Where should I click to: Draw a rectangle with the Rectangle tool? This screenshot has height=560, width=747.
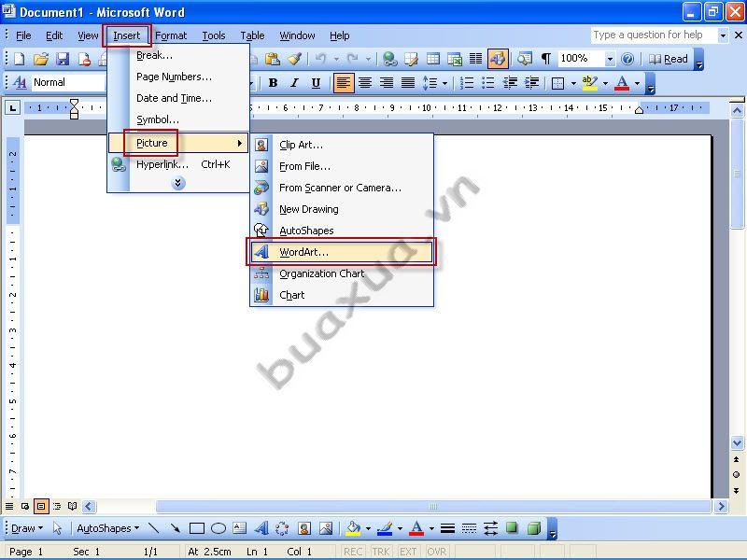[197, 528]
